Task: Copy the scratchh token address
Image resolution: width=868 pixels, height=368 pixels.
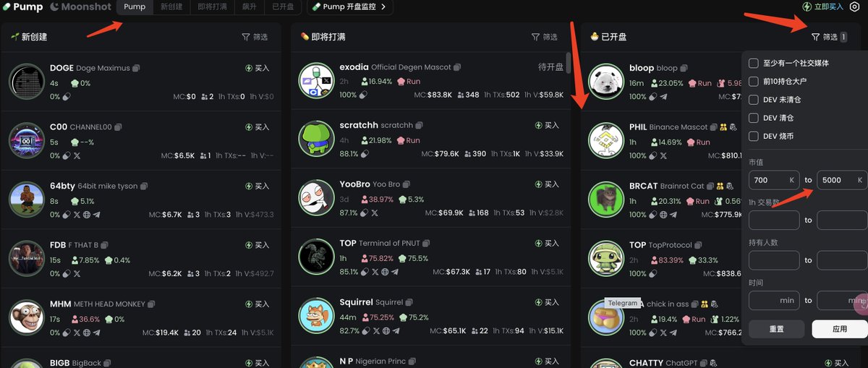Action: click(x=420, y=125)
